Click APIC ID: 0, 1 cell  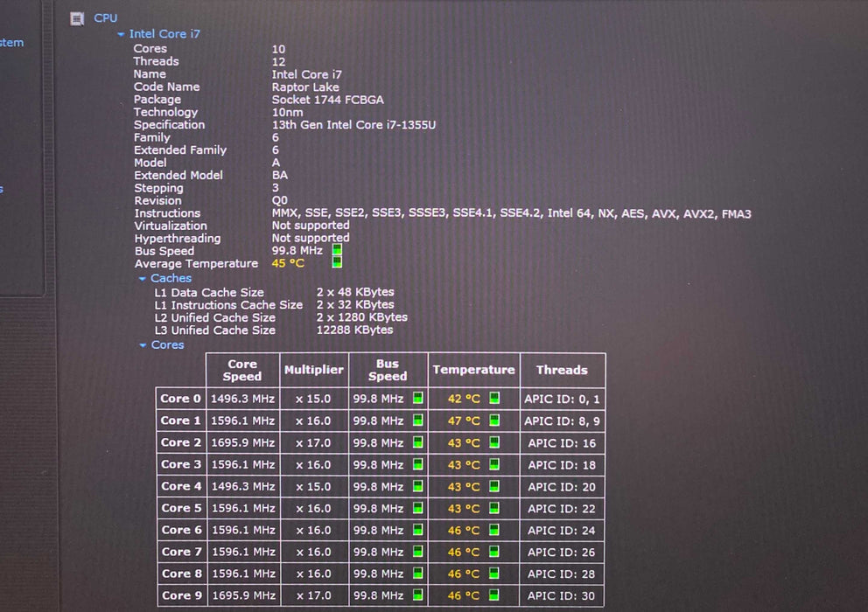tap(562, 399)
